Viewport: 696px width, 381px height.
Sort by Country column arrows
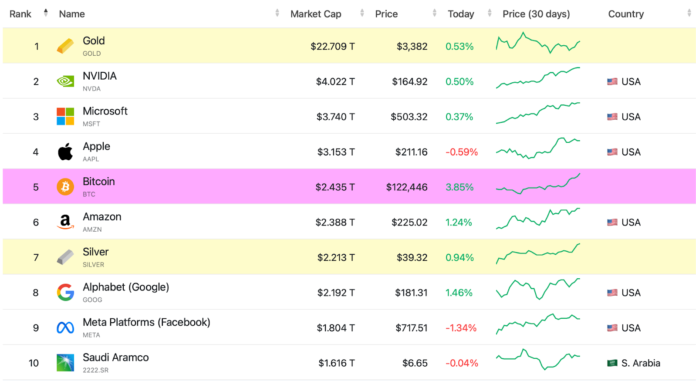(x=689, y=13)
